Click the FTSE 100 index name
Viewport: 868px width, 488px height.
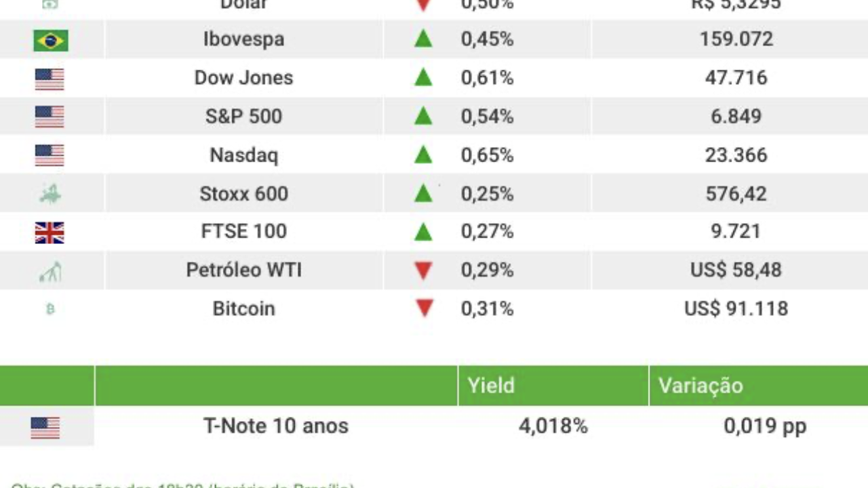(244, 232)
